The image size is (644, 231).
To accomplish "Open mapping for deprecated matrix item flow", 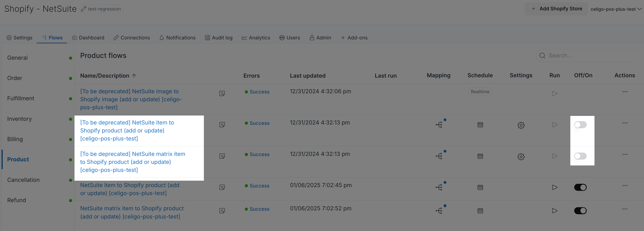I will (439, 156).
